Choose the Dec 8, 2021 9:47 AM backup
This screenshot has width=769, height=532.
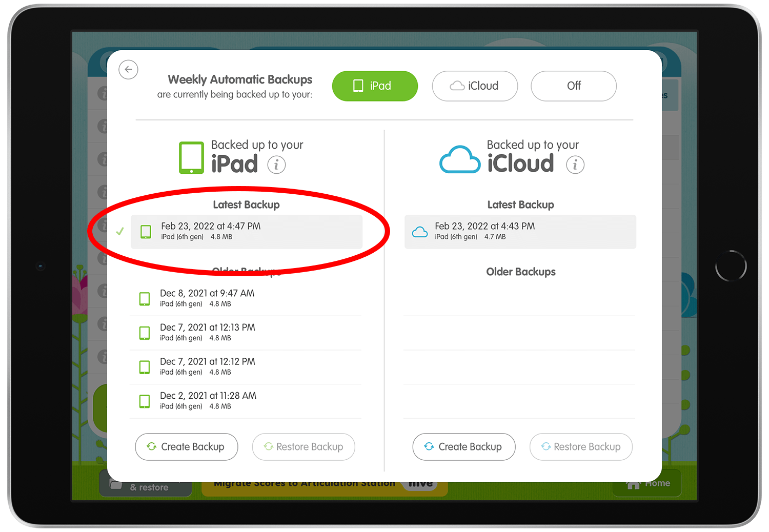click(x=246, y=298)
